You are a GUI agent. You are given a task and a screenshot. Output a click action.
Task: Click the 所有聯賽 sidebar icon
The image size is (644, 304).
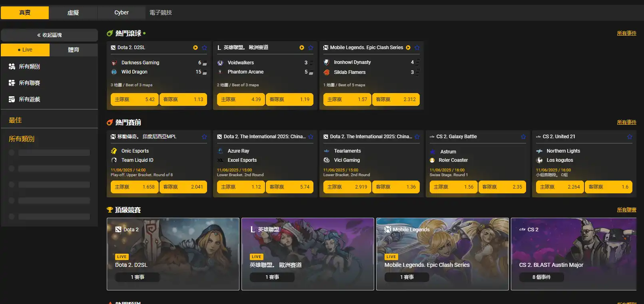click(x=12, y=83)
